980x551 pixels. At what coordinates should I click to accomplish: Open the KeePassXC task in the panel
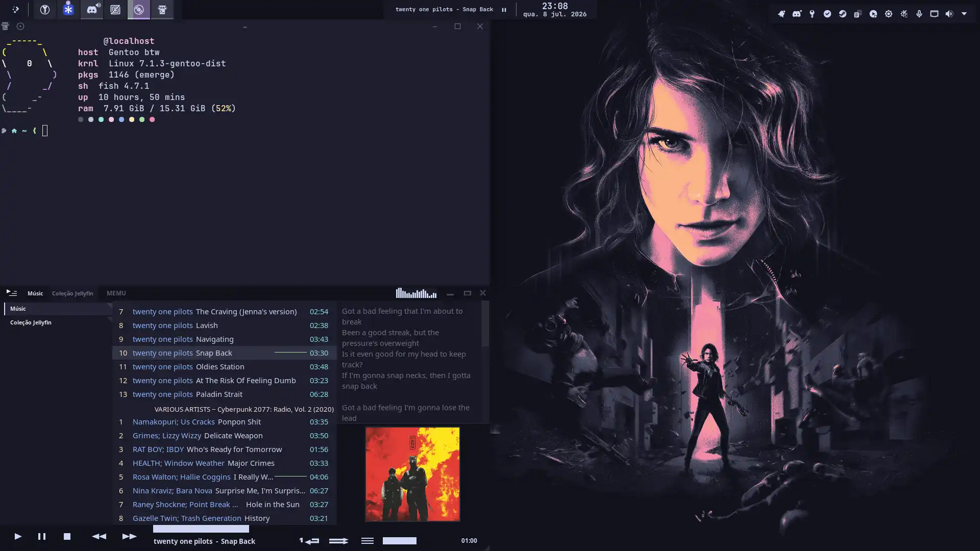(45, 10)
